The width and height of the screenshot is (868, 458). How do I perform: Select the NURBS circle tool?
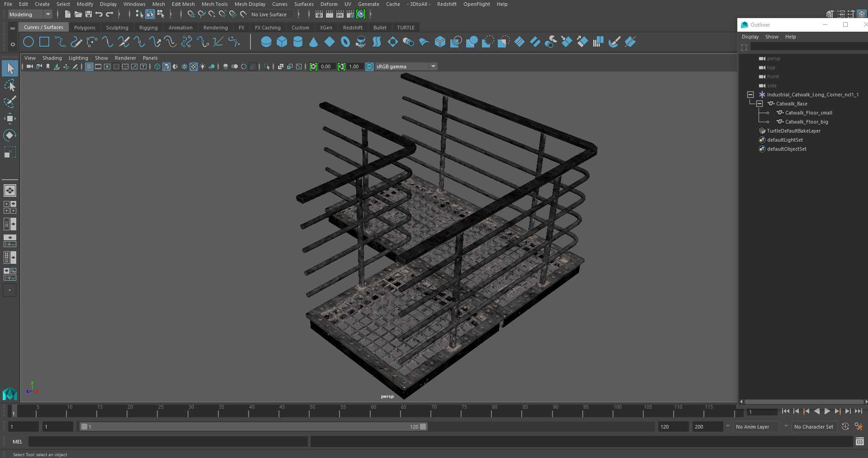coord(28,42)
